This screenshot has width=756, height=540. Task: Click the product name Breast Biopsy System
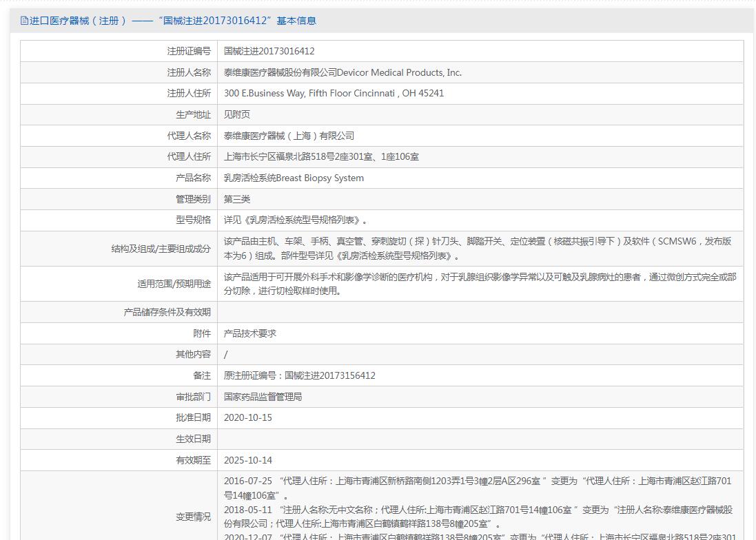(x=294, y=178)
